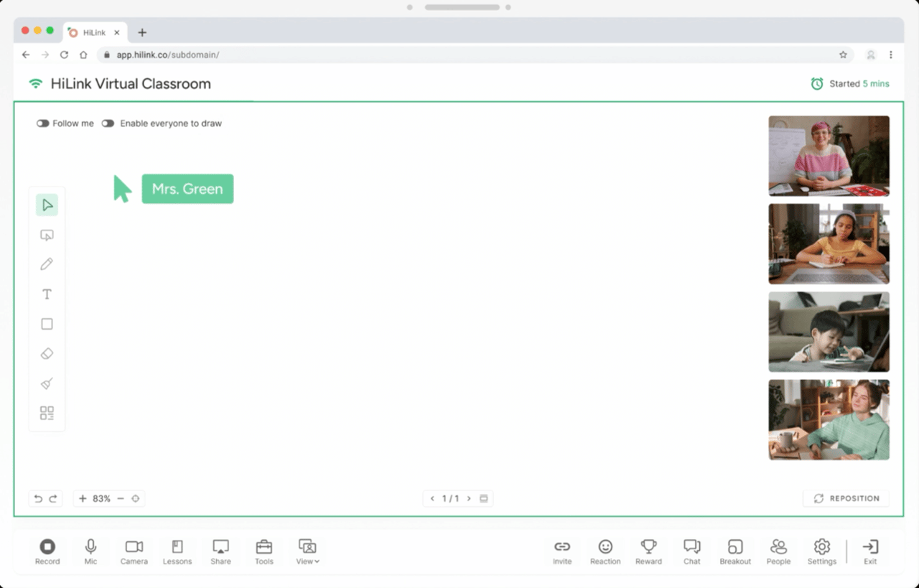919x588 pixels.
Task: Go to next whiteboard page
Action: point(469,498)
